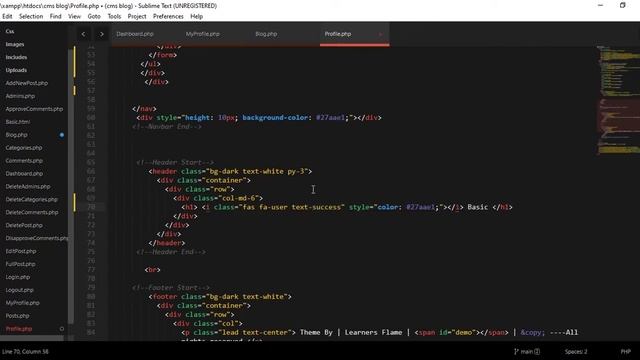Viewport: 640px width, 360px height.
Task: Click the word Basic on line 70
Action: pyautogui.click(x=478, y=207)
